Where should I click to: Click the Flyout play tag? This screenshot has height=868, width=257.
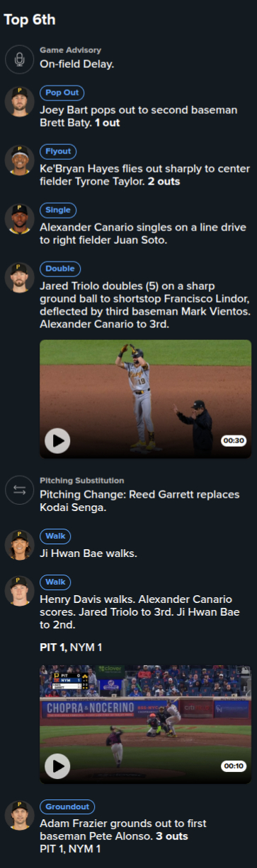(58, 151)
